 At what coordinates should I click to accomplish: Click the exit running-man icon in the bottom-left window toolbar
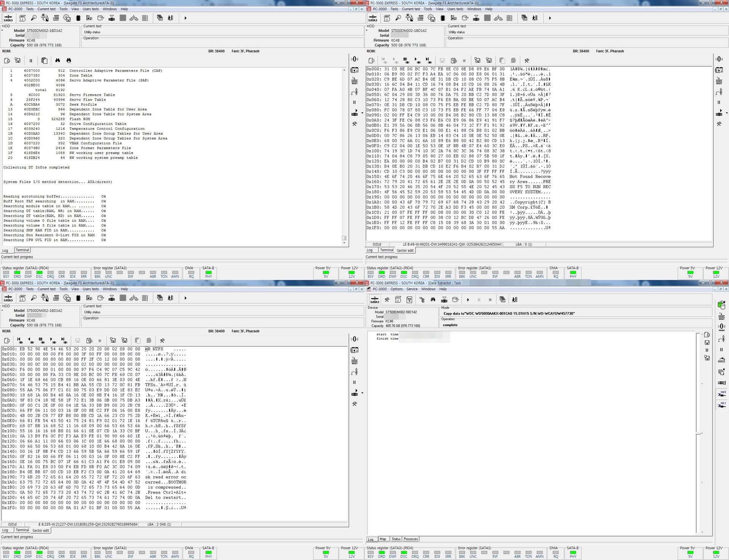click(170, 298)
